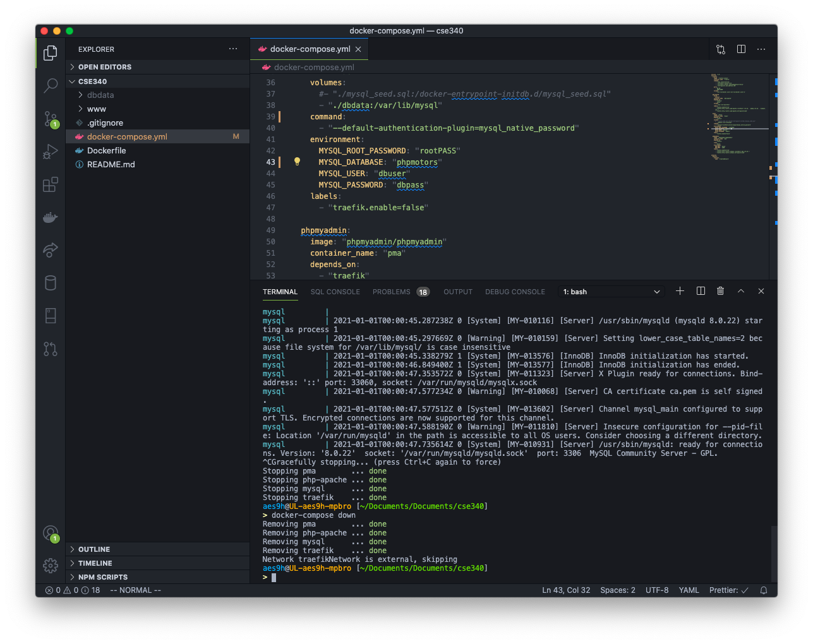Collapse the CSE340 folder section

pyautogui.click(x=158, y=81)
